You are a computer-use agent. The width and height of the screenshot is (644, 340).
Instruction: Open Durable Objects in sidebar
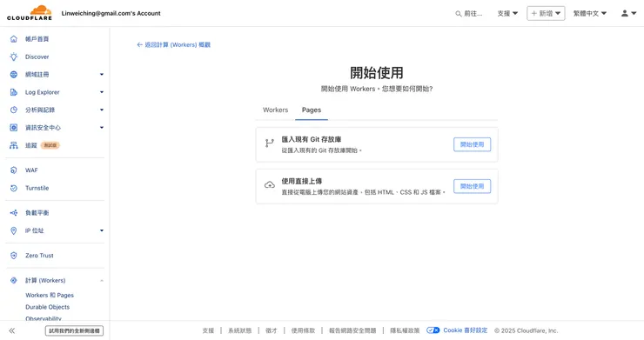(48, 307)
